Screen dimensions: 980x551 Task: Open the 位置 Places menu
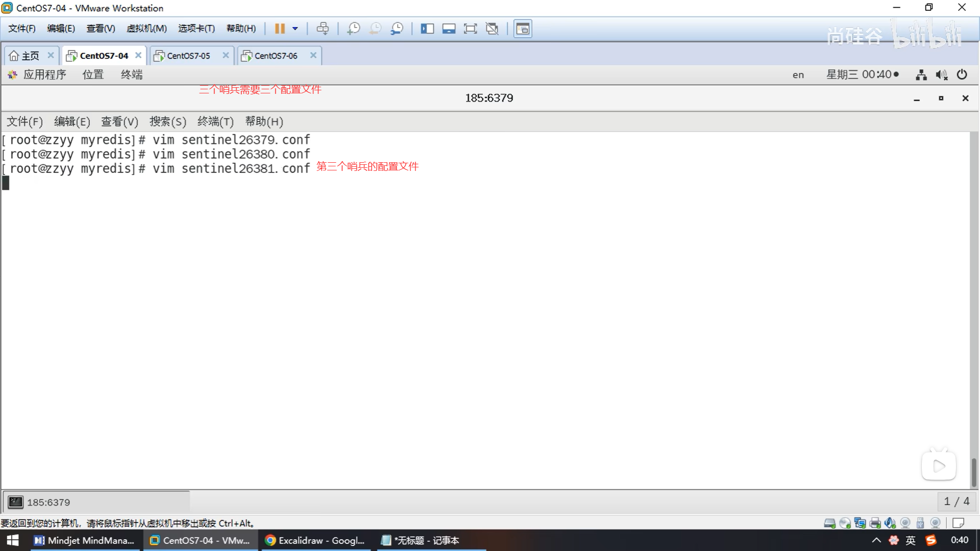click(x=93, y=75)
